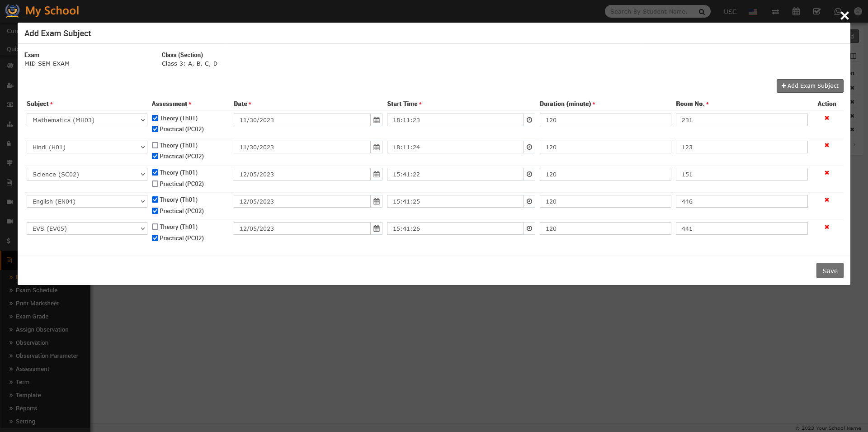The height and width of the screenshot is (432, 868).
Task: Expand the Mathematics (MH03) subject dropdown
Action: point(87,120)
